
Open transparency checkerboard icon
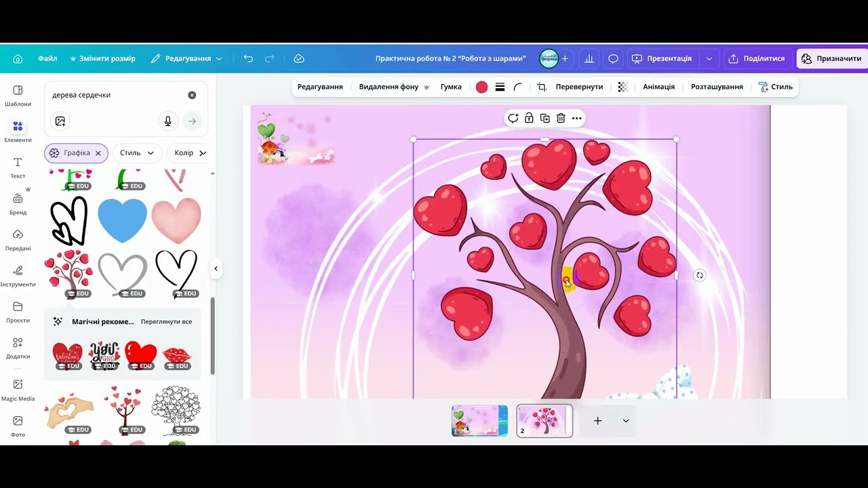[623, 87]
